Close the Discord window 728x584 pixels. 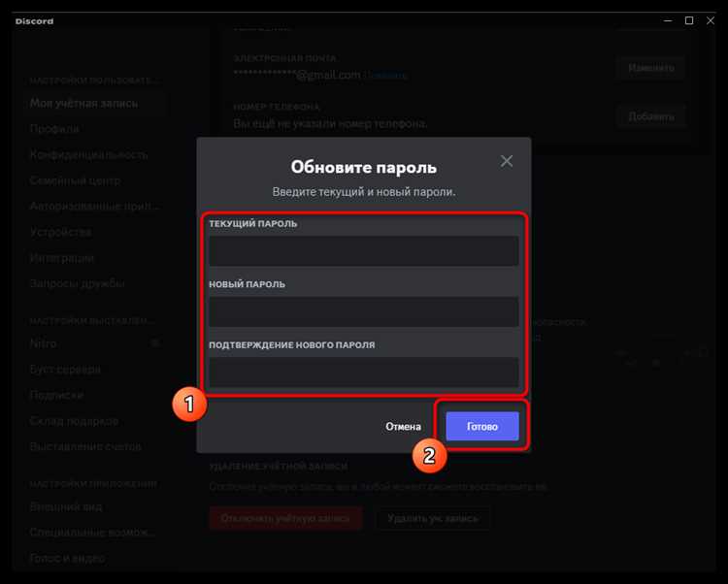click(x=711, y=21)
